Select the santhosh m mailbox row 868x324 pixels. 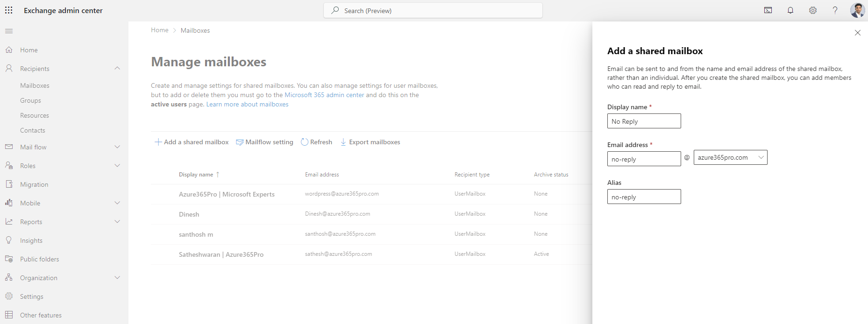coord(371,234)
